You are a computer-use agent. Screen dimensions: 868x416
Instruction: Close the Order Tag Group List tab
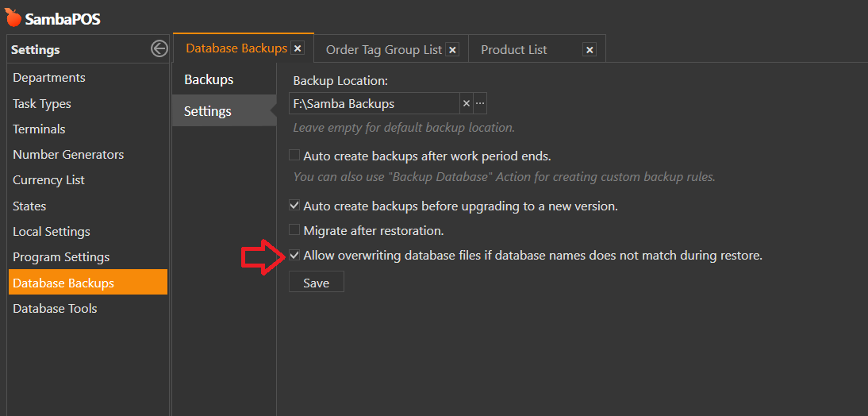pyautogui.click(x=452, y=49)
